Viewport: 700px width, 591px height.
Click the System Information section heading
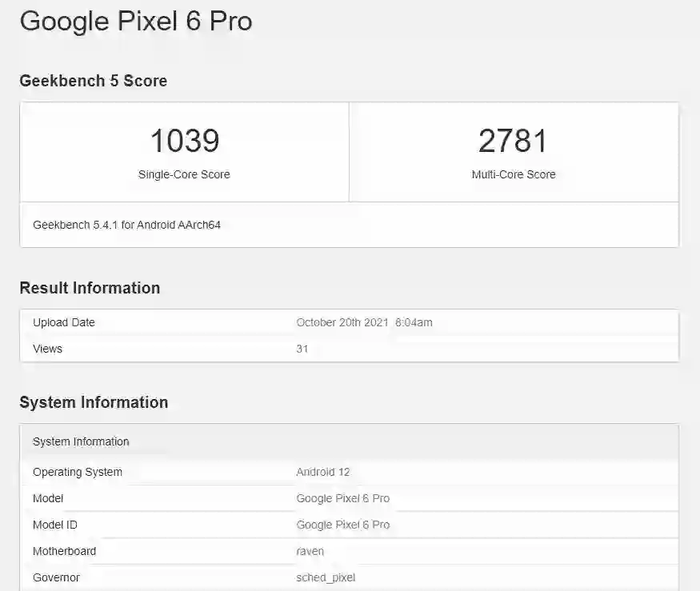pos(94,402)
